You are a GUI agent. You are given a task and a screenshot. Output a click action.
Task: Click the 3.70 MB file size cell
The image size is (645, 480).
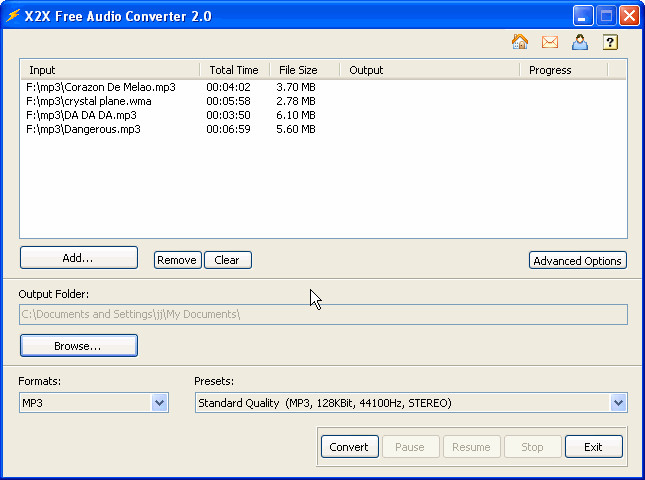(x=296, y=87)
